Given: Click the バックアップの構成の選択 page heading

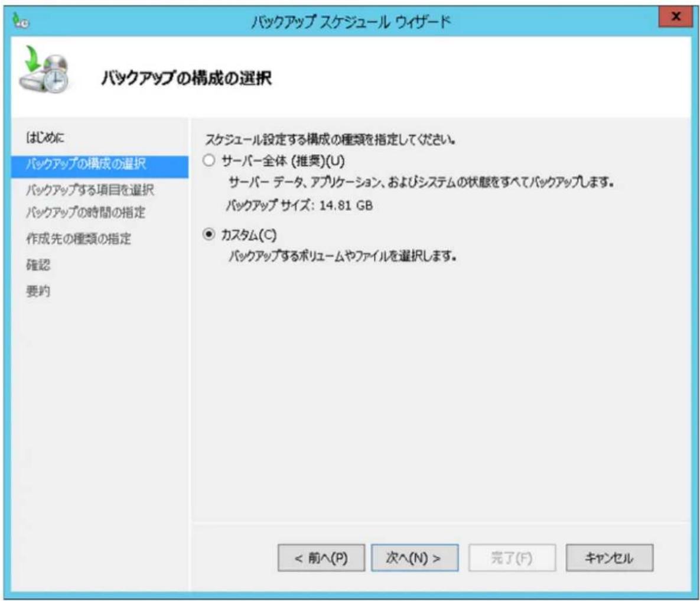Looking at the screenshot, I should click(187, 78).
